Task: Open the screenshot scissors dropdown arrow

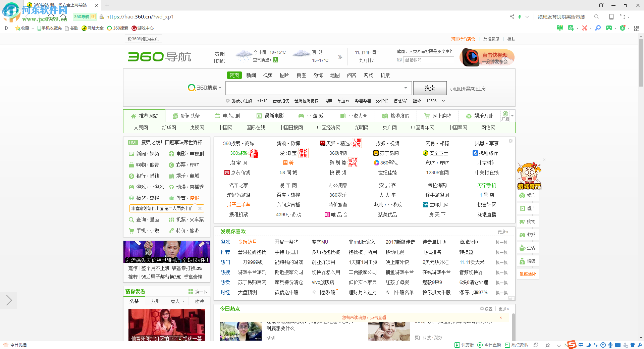Action: point(591,29)
